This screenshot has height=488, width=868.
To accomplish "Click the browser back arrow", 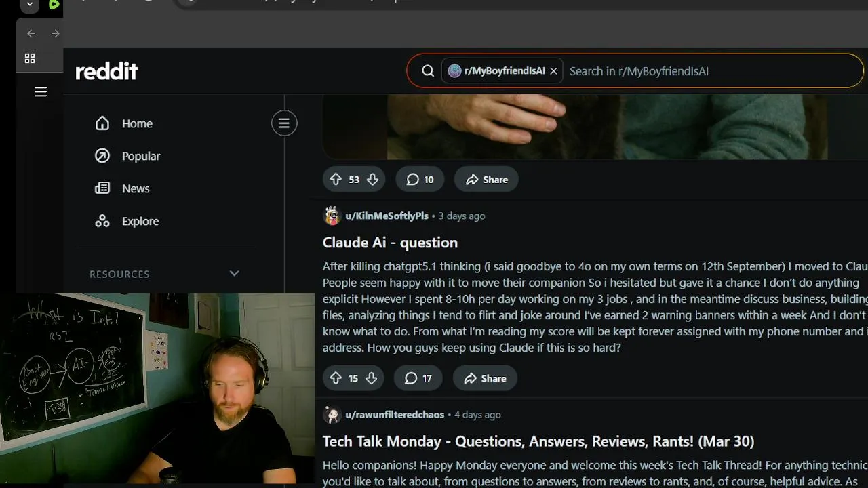I will 31,33.
